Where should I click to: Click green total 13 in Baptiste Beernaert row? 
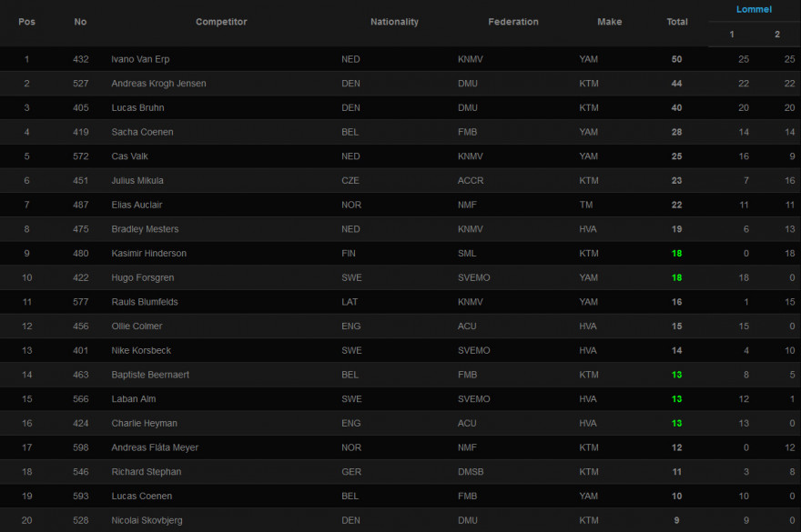[676, 375]
